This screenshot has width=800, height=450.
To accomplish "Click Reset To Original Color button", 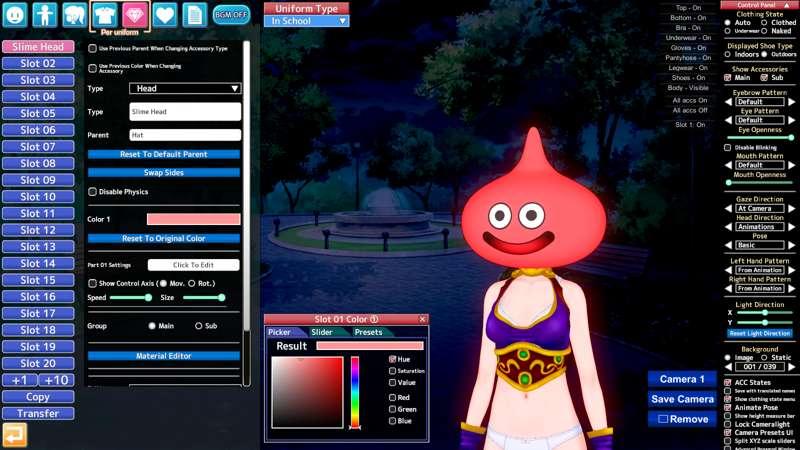I will pos(164,238).
